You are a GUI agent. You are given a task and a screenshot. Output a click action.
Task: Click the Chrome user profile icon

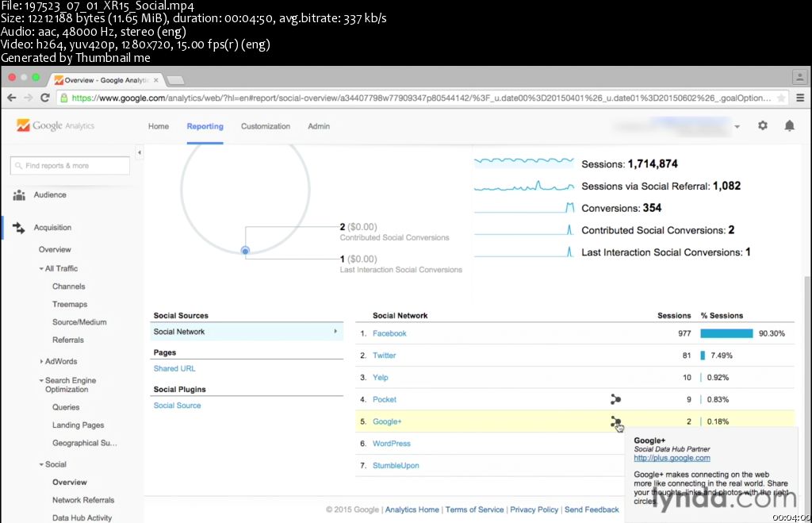pyautogui.click(x=799, y=77)
